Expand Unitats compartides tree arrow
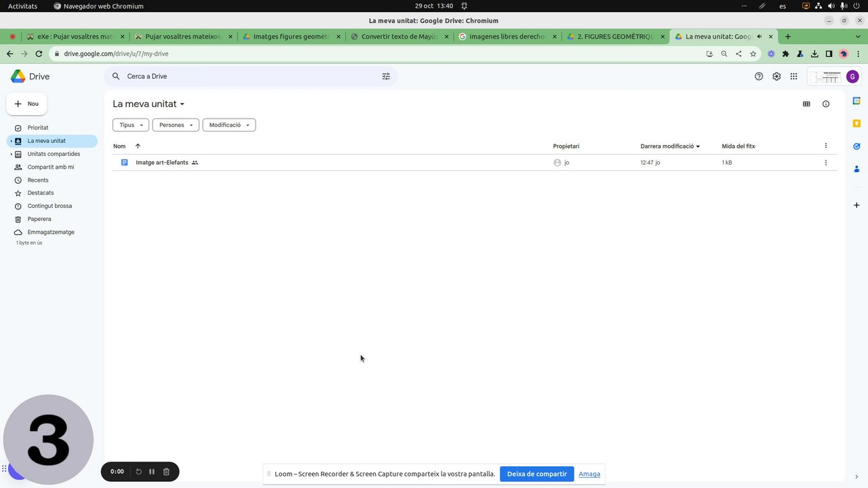Image resolution: width=868 pixels, height=488 pixels. point(12,154)
